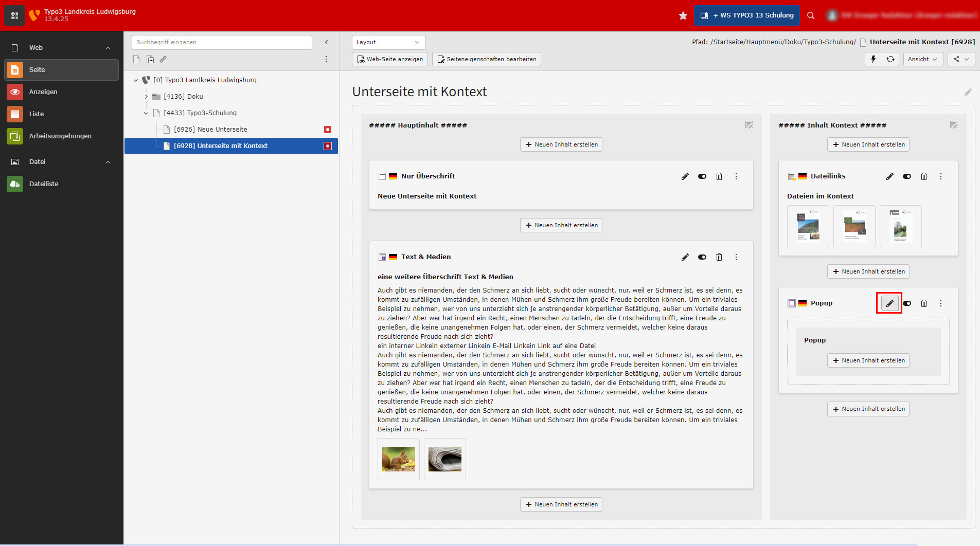Toggle visibility of Nur Überschrift element
The height and width of the screenshot is (546, 980).
coord(702,176)
